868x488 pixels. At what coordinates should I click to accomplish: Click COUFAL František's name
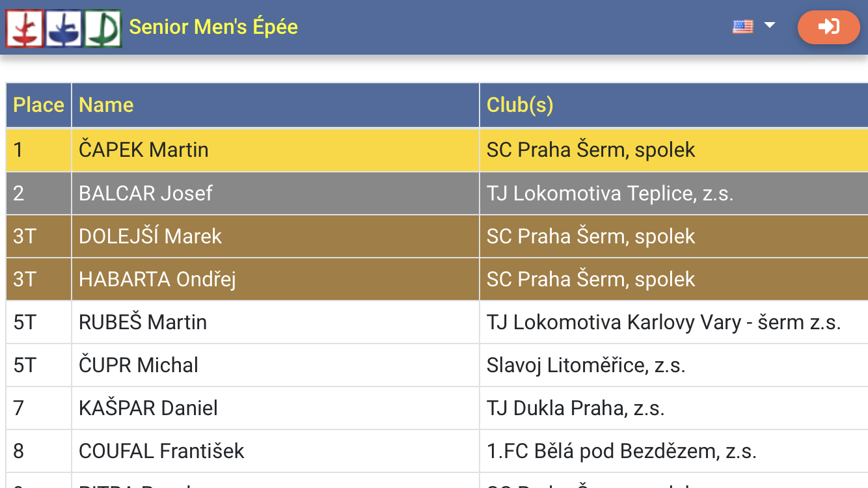pos(161,451)
